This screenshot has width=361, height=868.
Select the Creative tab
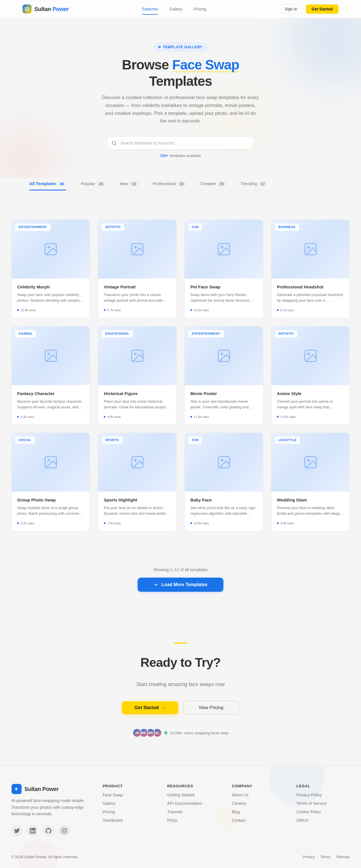(213, 184)
